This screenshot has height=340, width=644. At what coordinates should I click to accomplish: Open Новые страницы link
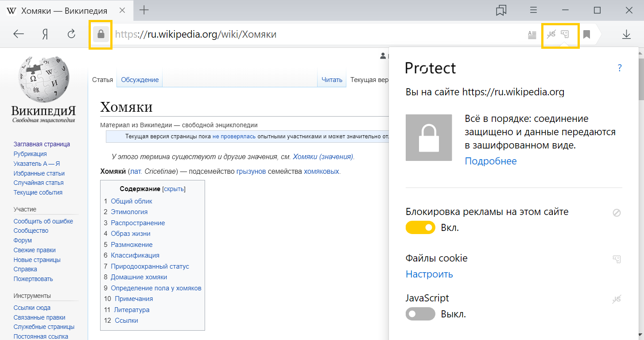click(37, 260)
